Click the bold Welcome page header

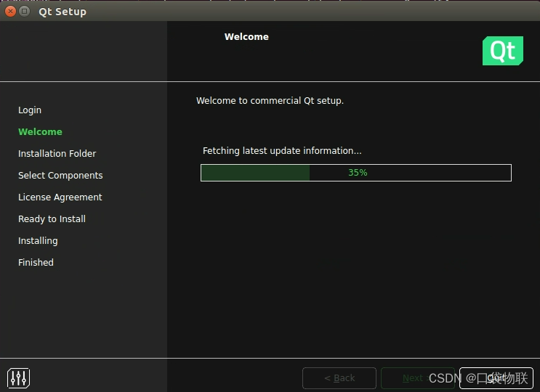point(246,37)
